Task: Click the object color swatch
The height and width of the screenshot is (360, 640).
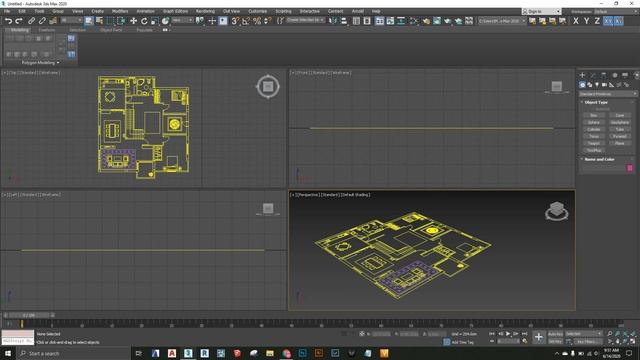Action: (x=630, y=168)
